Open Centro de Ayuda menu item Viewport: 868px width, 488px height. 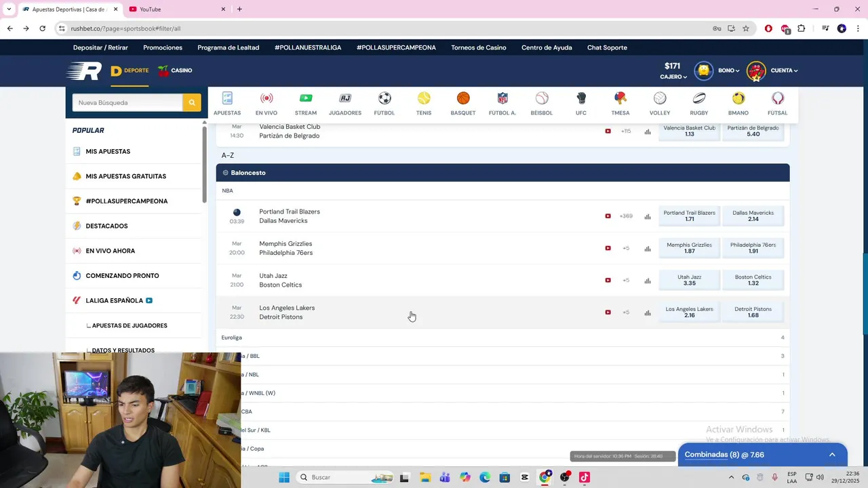click(547, 47)
